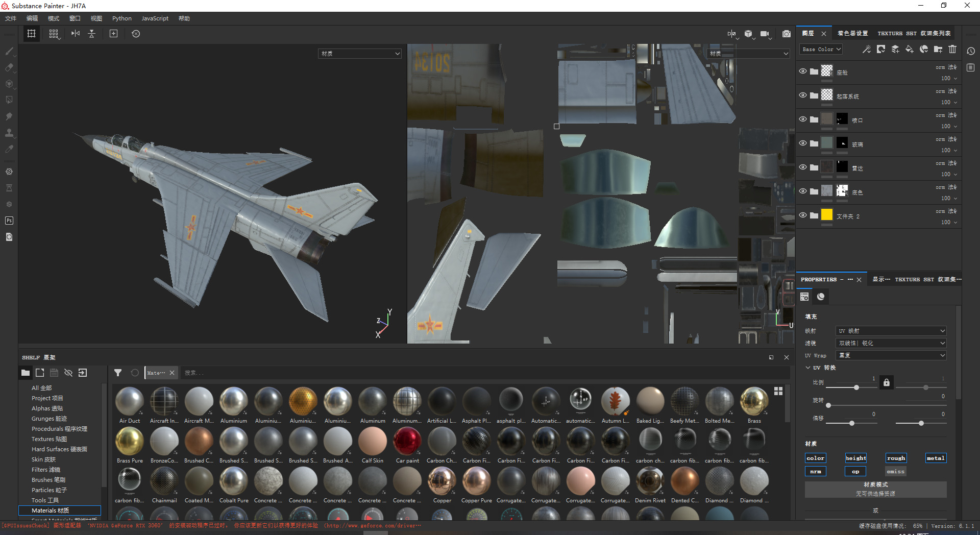Open the Base Color channel dropdown
Screen dimensions: 980x535
coord(821,50)
